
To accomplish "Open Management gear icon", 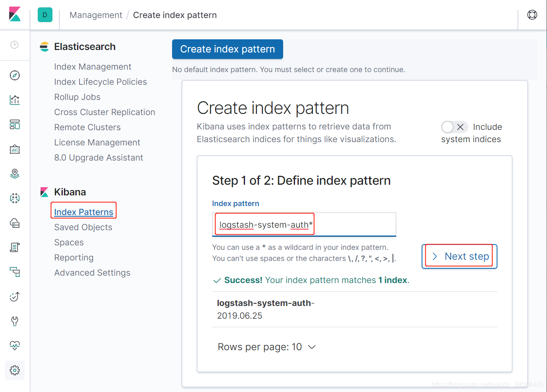I will tap(15, 370).
